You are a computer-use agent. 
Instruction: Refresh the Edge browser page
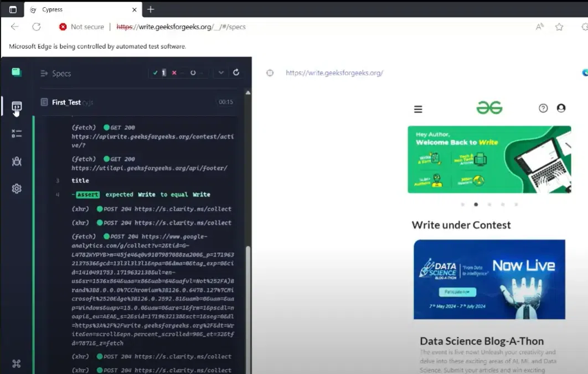pyautogui.click(x=37, y=27)
